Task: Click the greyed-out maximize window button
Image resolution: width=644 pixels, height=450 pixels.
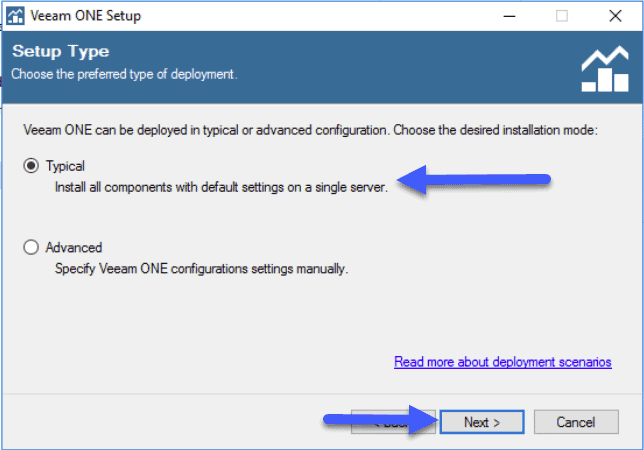Action: [562, 16]
